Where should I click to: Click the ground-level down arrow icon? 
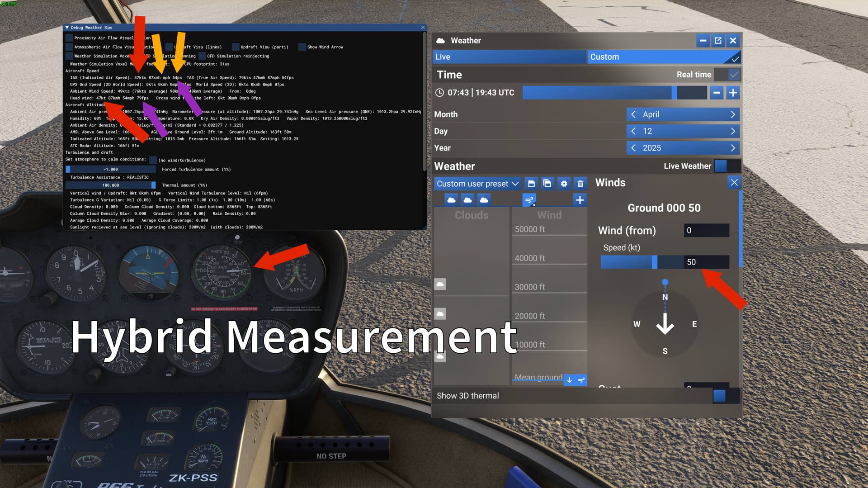[x=570, y=380]
